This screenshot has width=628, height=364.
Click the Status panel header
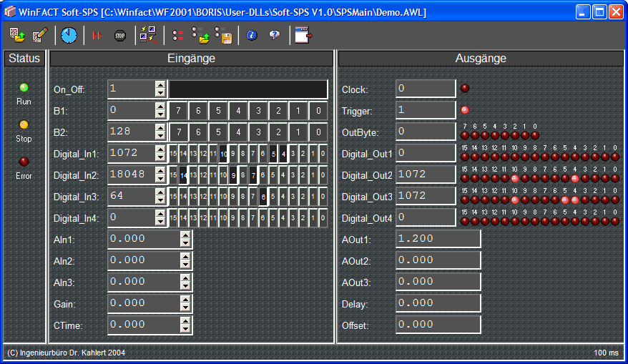point(24,59)
